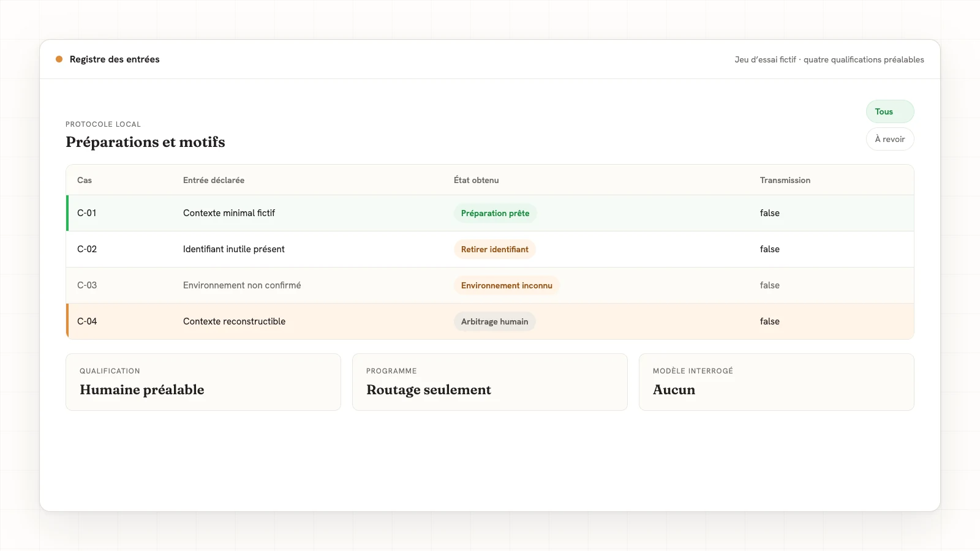Image resolution: width=980 pixels, height=551 pixels.
Task: Click the false value in row C-02
Action: click(770, 249)
